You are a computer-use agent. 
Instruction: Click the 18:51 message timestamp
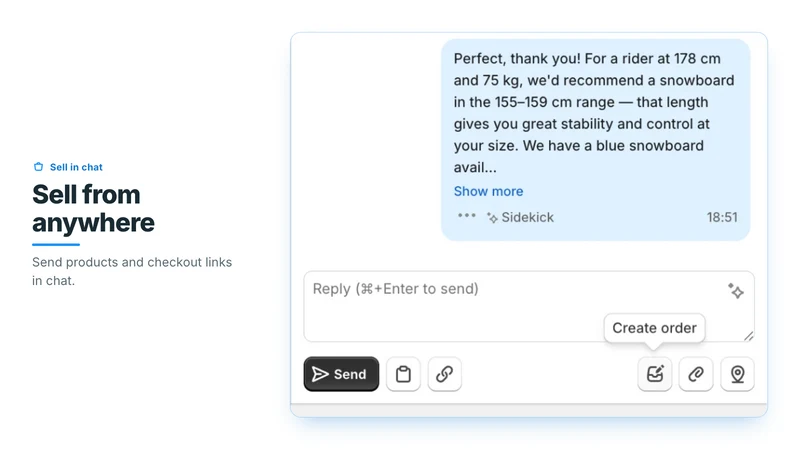(722, 217)
